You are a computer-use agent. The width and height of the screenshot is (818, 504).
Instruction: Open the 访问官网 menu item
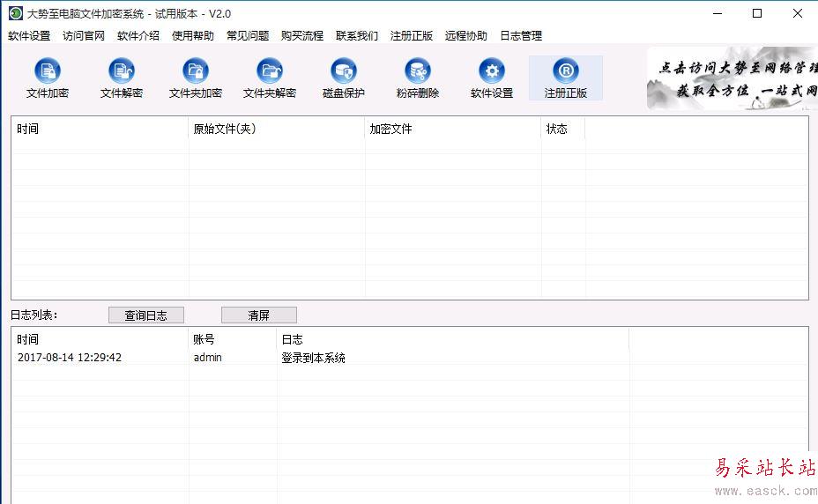click(84, 36)
